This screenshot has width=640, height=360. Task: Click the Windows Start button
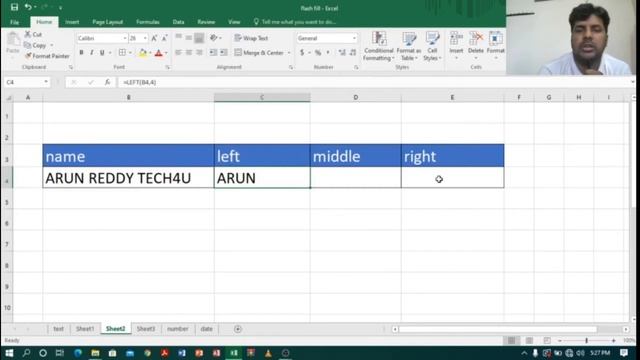(x=9, y=353)
